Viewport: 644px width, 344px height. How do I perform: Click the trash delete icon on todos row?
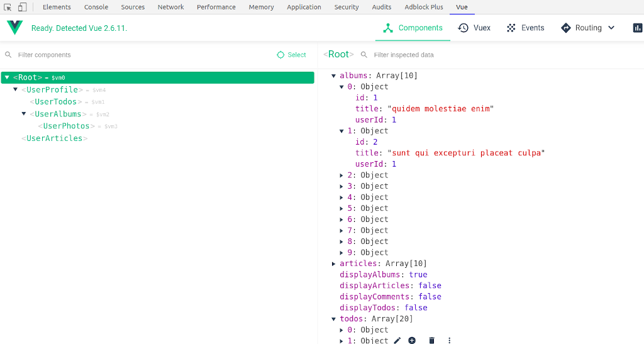(431, 340)
